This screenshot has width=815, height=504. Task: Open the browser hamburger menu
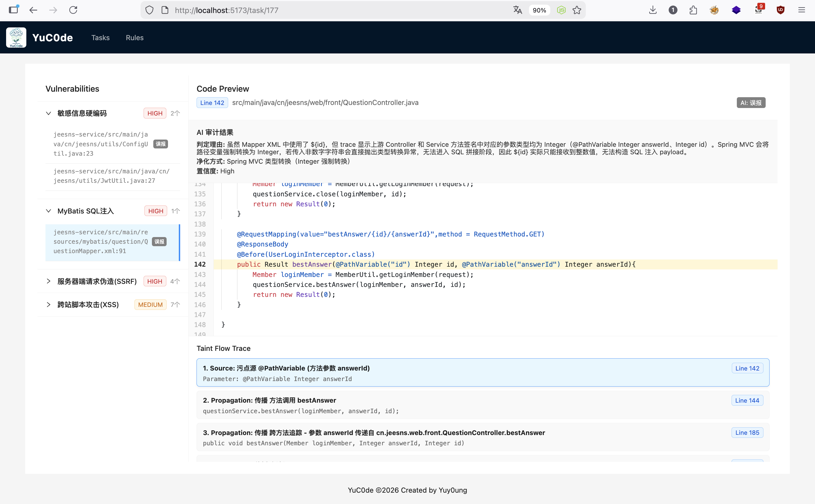point(802,10)
